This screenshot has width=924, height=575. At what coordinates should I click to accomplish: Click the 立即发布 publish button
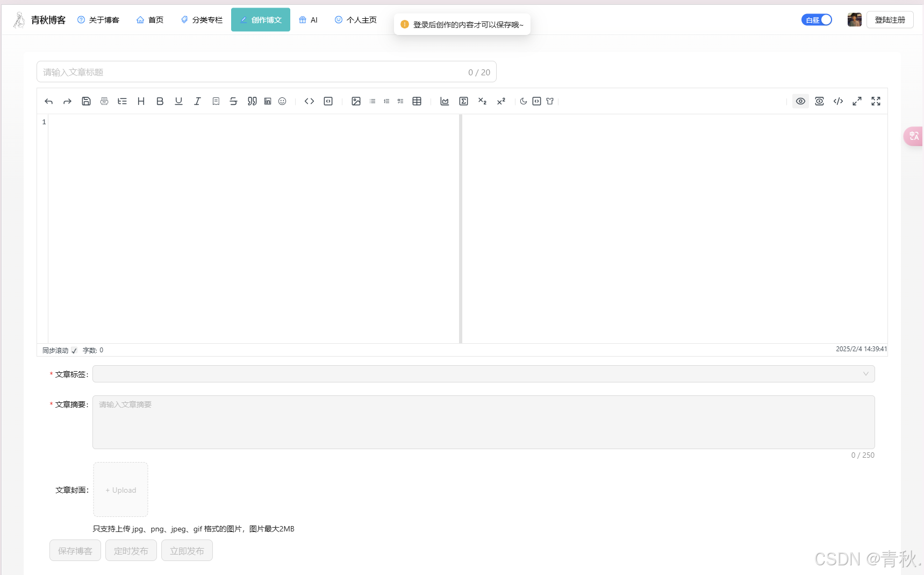pos(187,551)
